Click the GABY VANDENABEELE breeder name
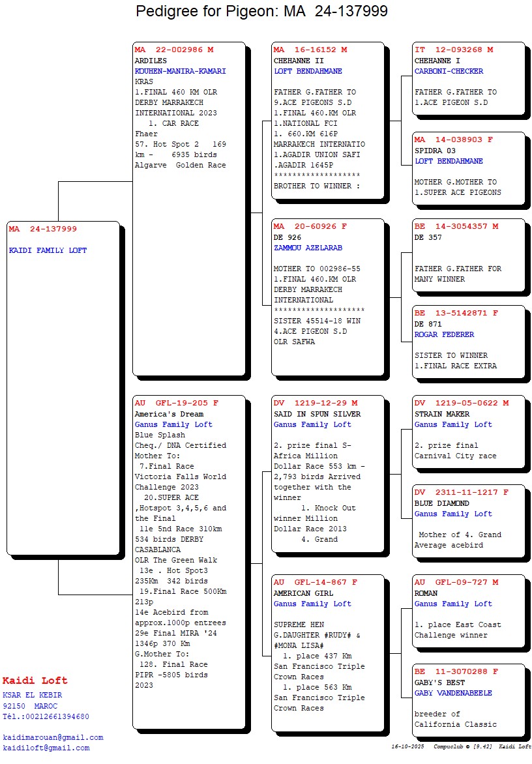This screenshot has width=532, height=764. click(453, 693)
